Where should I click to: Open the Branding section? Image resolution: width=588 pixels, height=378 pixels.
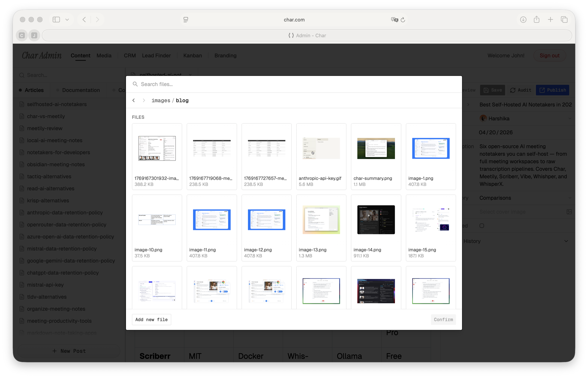coord(225,55)
